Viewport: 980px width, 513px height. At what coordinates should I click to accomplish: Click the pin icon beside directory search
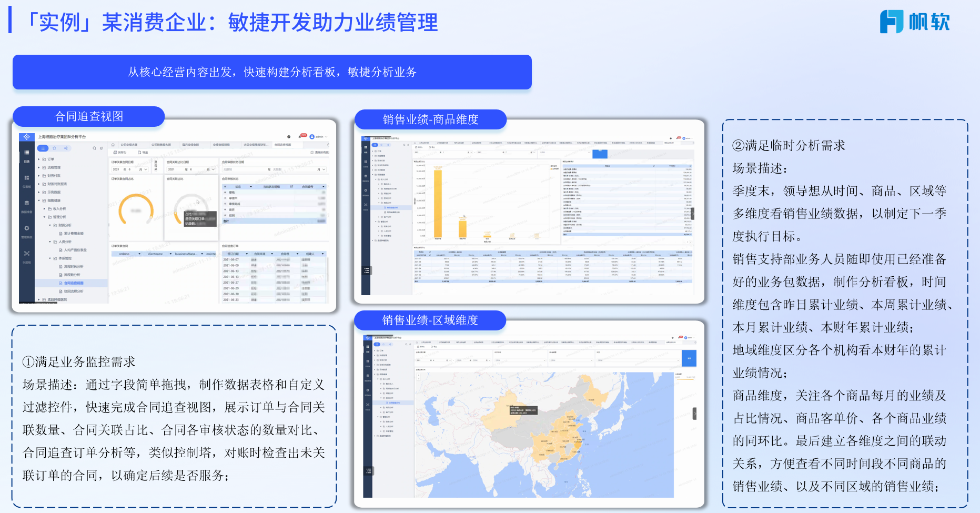pyautogui.click(x=102, y=148)
